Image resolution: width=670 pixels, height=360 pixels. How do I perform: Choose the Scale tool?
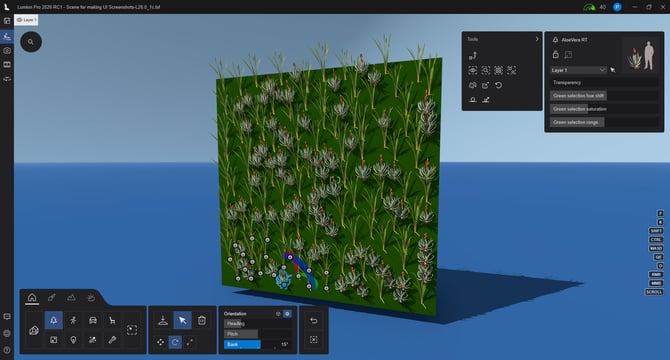point(190,342)
